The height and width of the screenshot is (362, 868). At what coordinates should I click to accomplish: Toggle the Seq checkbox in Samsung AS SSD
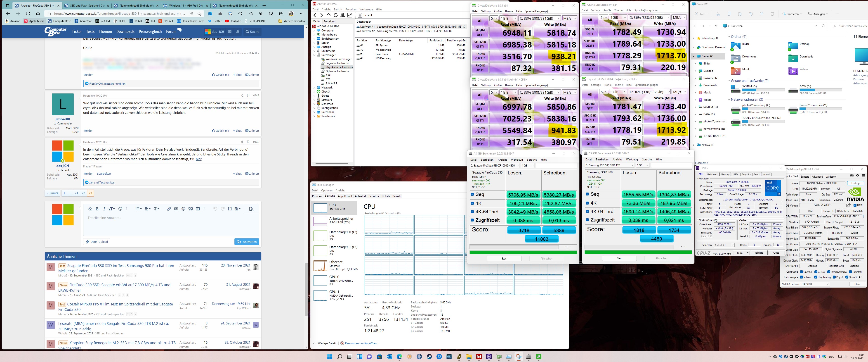pyautogui.click(x=587, y=194)
